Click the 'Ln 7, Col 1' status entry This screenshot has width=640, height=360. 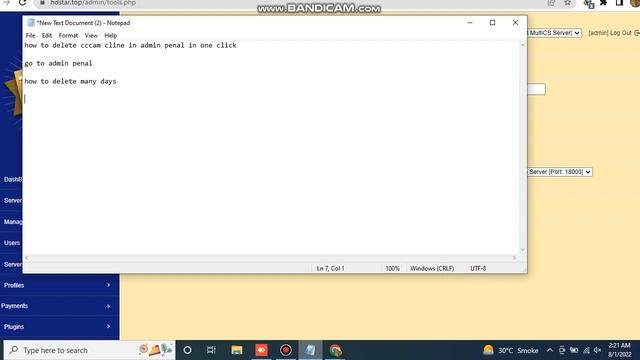tap(331, 268)
